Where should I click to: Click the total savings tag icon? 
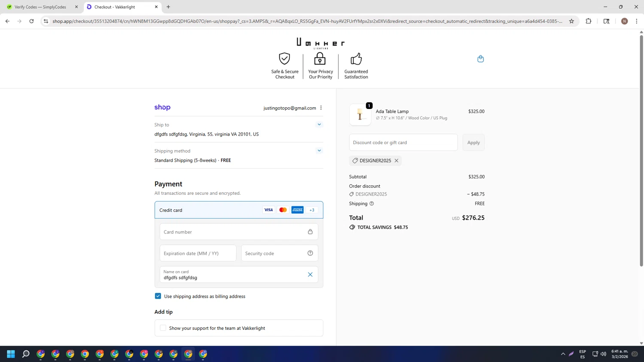[352, 227]
